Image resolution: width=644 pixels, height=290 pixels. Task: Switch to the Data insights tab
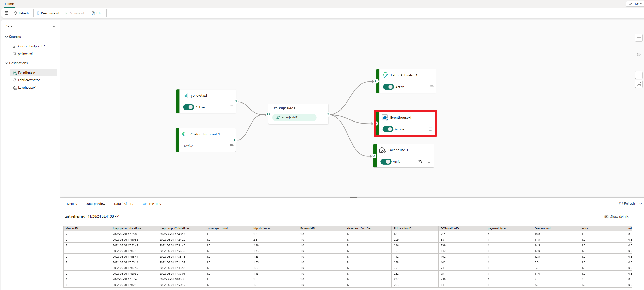point(123,204)
